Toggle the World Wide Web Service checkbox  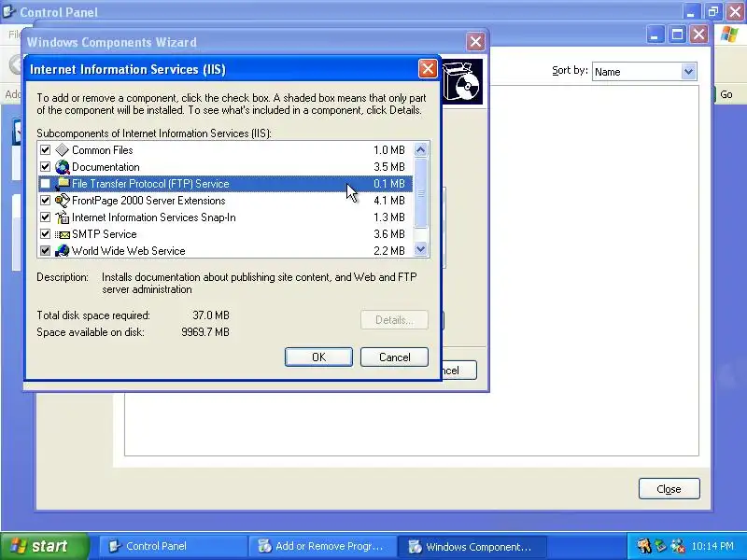45,251
